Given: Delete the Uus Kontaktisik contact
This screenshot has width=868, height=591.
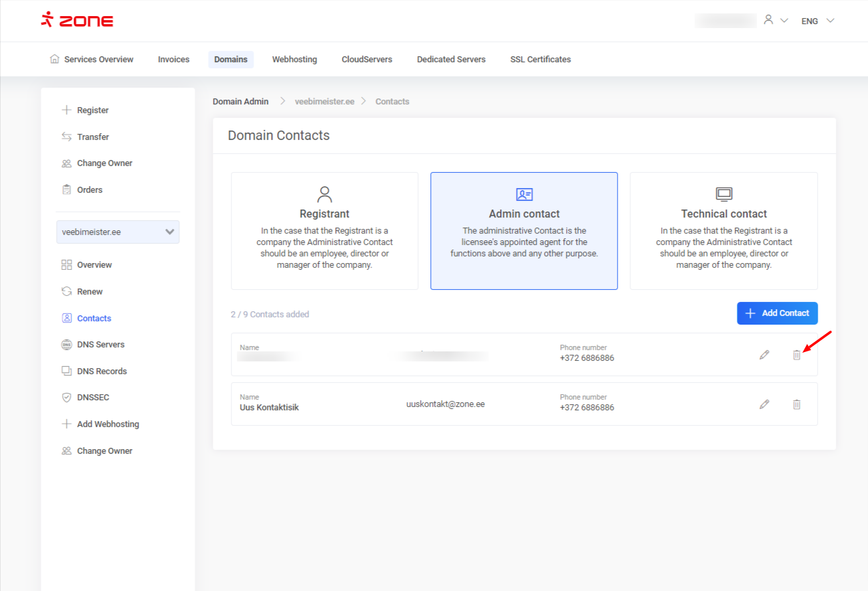Looking at the screenshot, I should coord(796,404).
